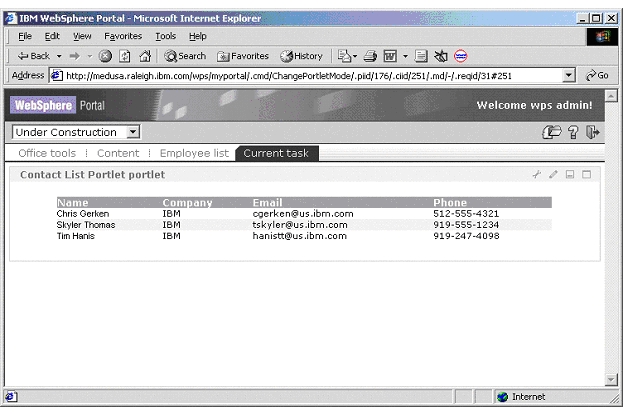Click phone number 919-247-4098
Screen dimensions: 623x414
[466, 236]
